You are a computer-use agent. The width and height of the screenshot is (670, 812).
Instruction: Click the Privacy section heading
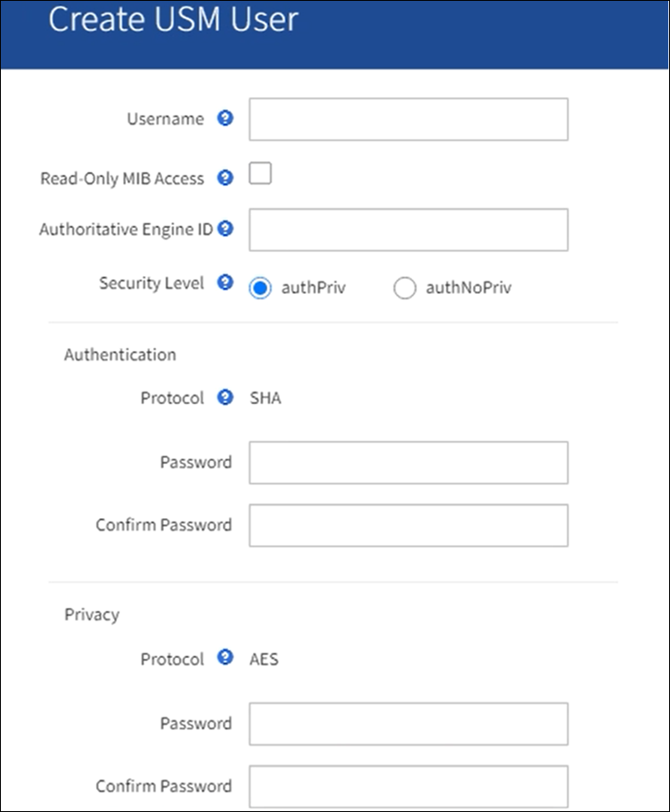tap(92, 614)
